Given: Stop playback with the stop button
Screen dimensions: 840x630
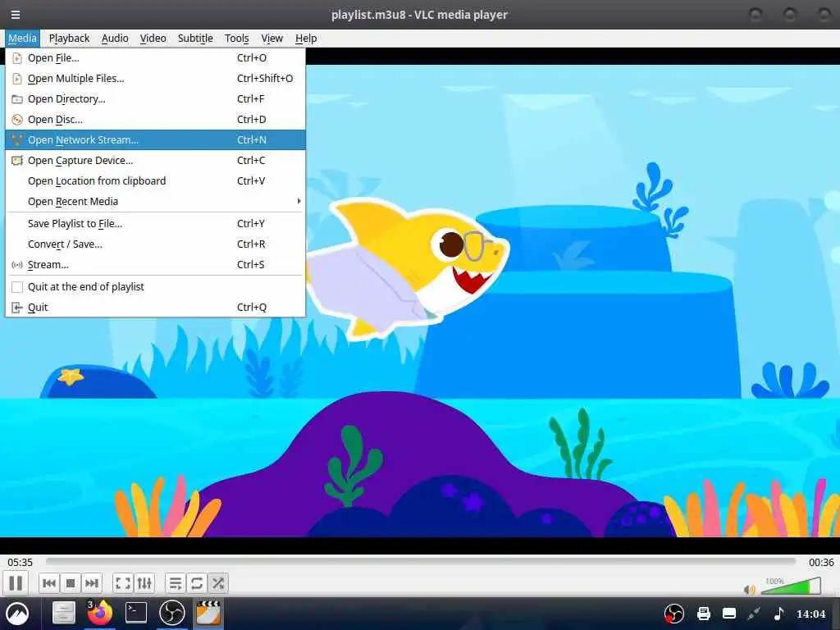Looking at the screenshot, I should click(71, 583).
